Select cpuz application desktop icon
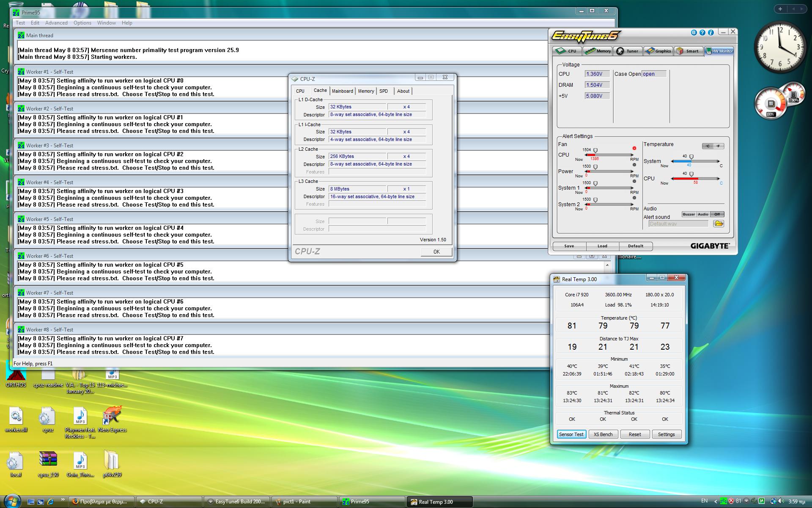The height and width of the screenshot is (508, 812). 48,420
